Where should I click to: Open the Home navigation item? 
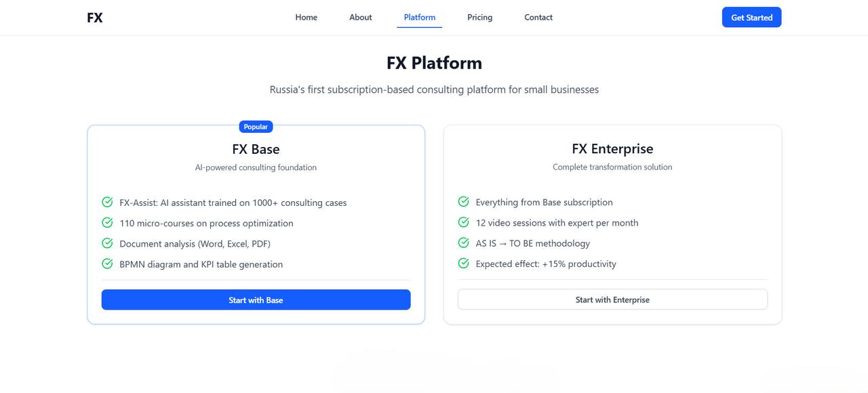(306, 18)
